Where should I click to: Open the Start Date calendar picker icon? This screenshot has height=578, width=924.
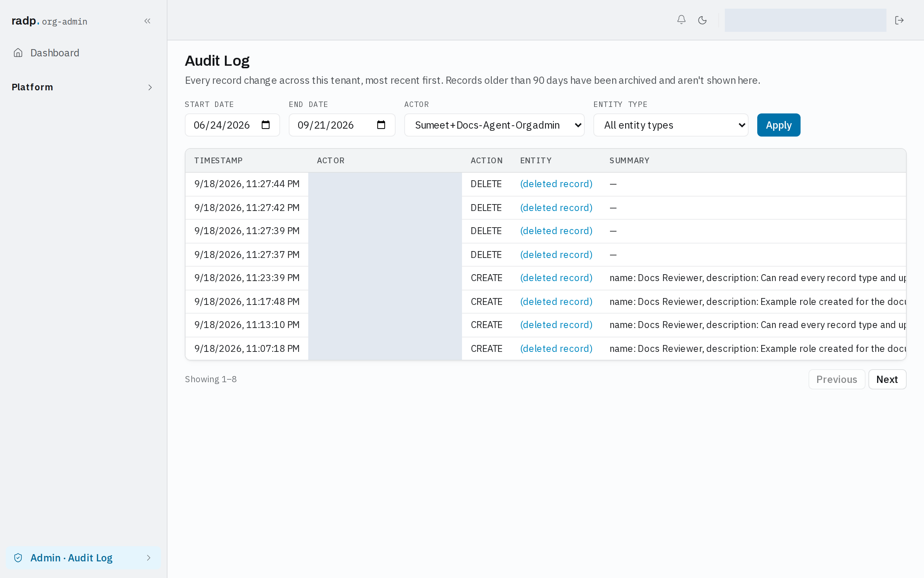(266, 125)
